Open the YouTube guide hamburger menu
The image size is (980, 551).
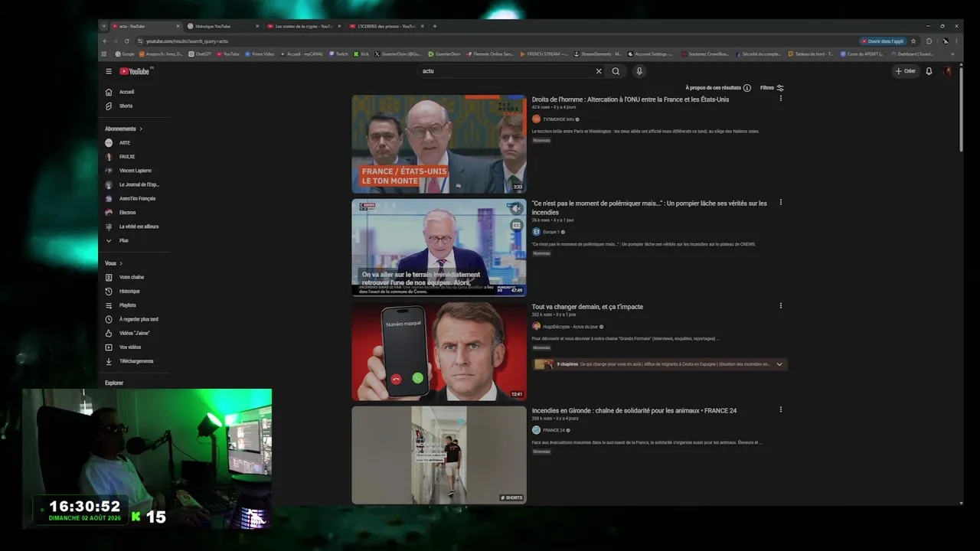(109, 71)
